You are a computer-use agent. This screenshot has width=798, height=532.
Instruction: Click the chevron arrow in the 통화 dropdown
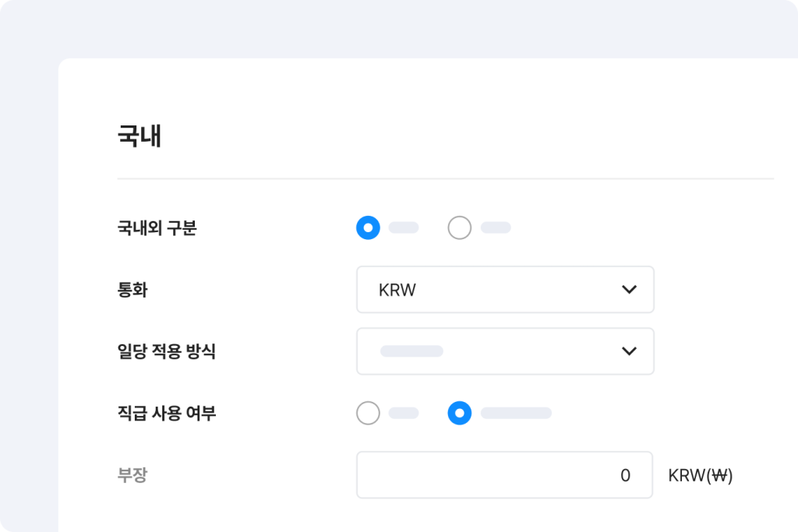pyautogui.click(x=630, y=290)
